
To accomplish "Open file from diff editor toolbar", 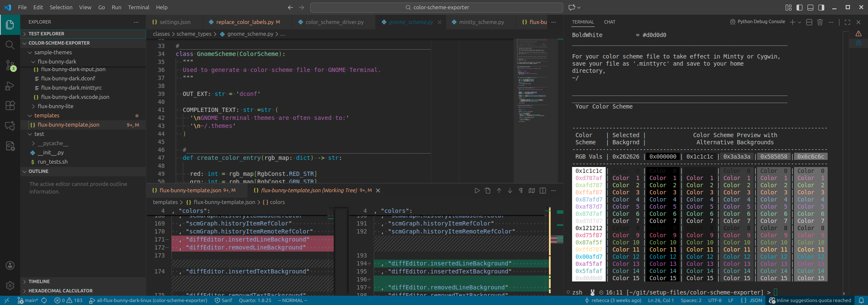I will [x=488, y=191].
